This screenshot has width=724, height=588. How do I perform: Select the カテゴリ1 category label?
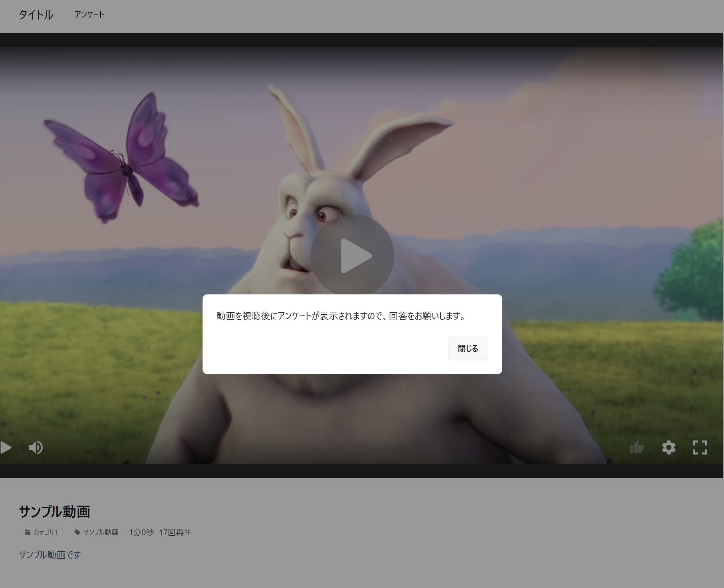(46, 532)
